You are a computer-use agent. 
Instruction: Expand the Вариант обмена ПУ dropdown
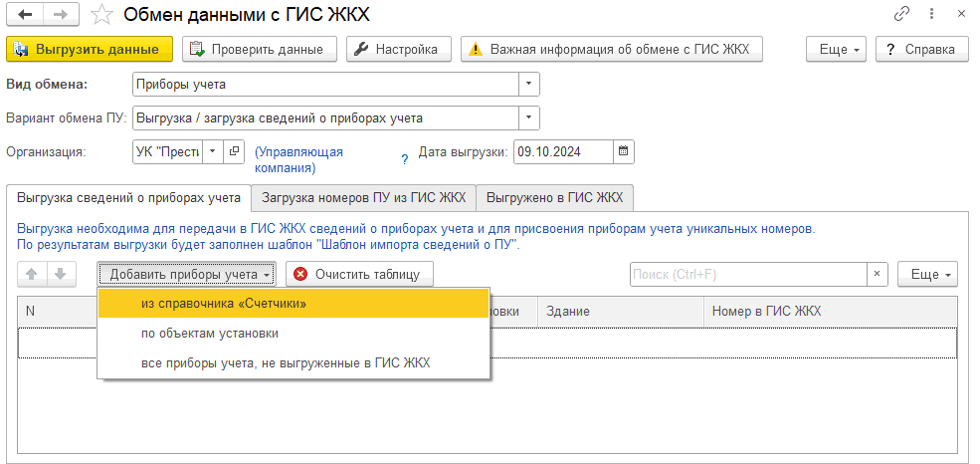(x=529, y=118)
